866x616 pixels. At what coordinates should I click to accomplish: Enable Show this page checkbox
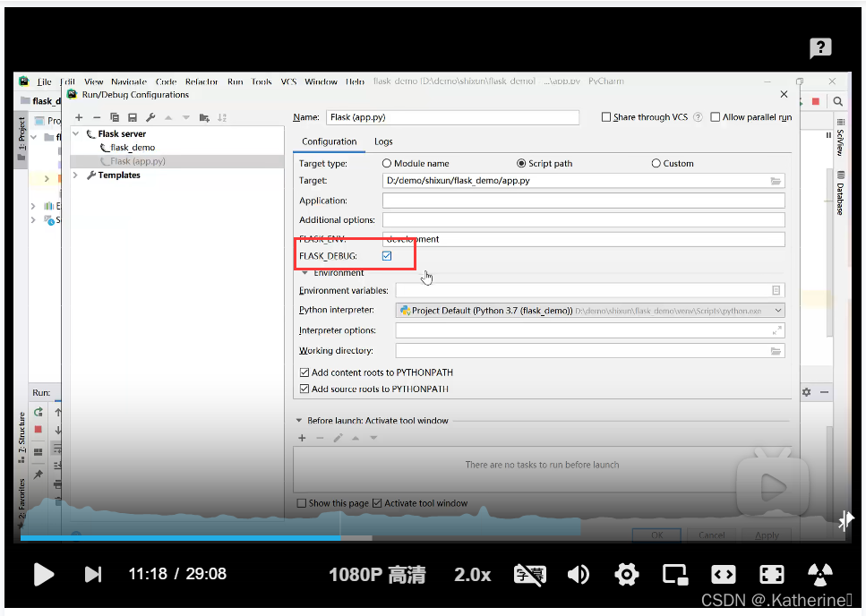click(x=302, y=503)
